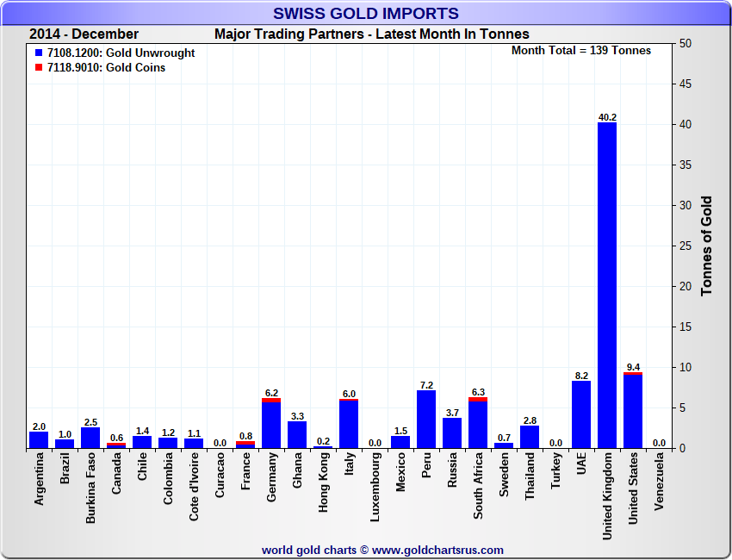
Task: Select the Ghana bar labeled 3.3
Action: click(x=297, y=435)
